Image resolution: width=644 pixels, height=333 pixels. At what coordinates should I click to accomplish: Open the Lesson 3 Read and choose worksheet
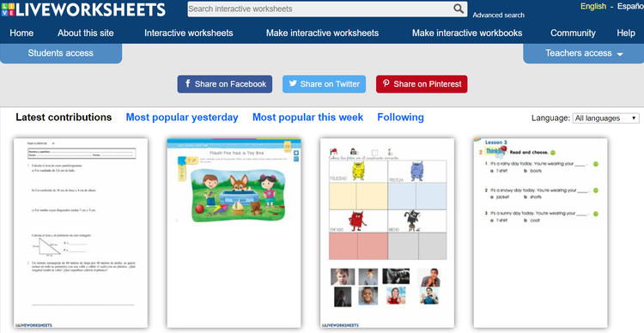(540, 233)
